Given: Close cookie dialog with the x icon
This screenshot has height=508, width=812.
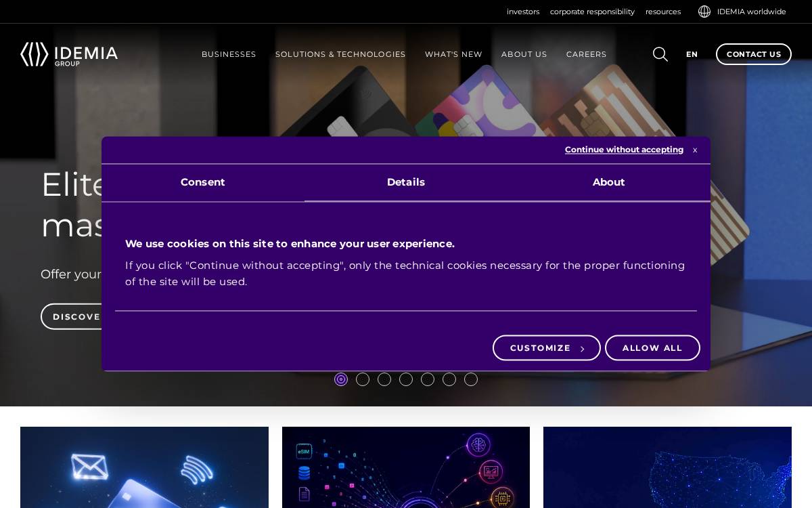Looking at the screenshot, I should [695, 150].
